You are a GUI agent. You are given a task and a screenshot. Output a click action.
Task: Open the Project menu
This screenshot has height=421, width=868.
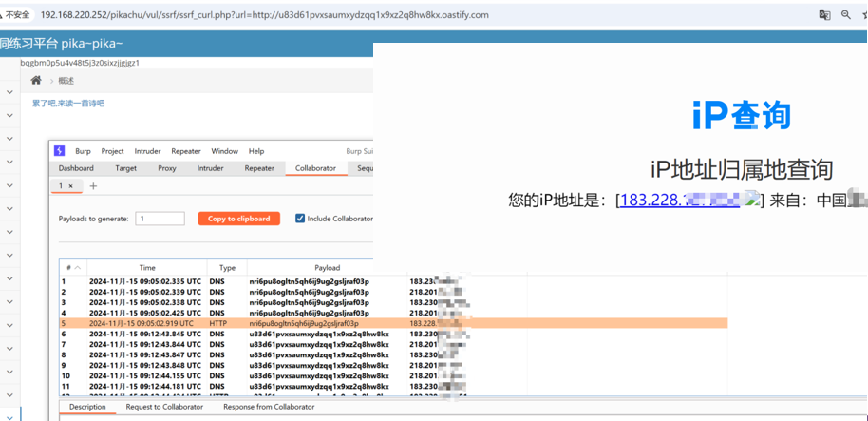[112, 151]
